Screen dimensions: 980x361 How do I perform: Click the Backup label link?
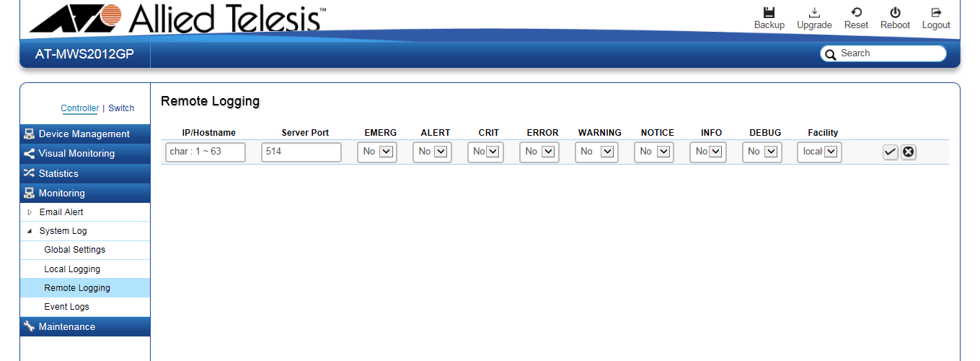pos(769,25)
